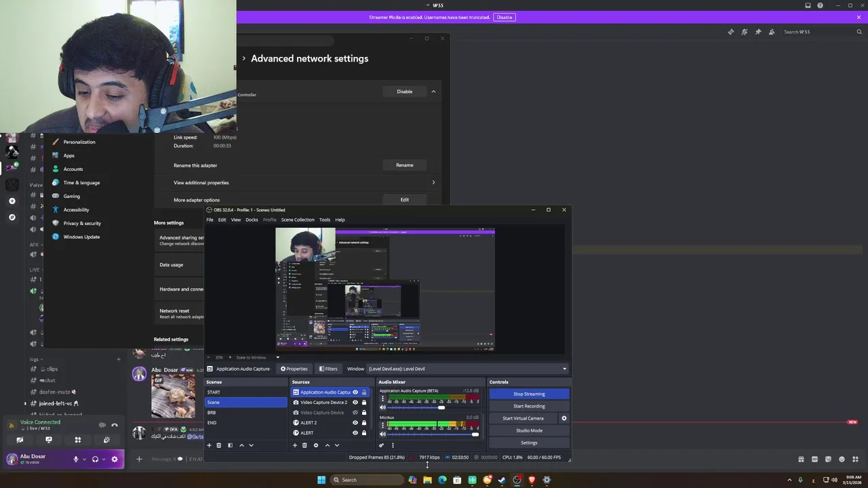The image size is (868, 488).
Task: Open OBS Help menu
Action: point(340,220)
